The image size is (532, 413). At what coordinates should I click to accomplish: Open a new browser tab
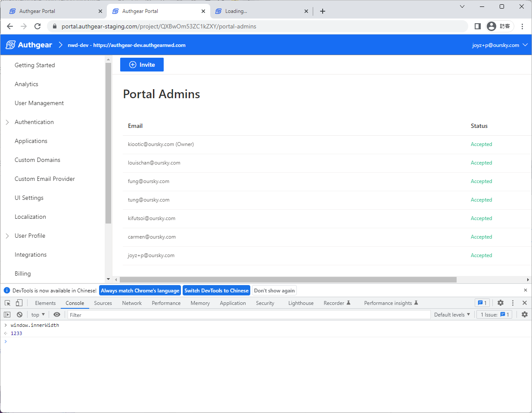point(323,11)
